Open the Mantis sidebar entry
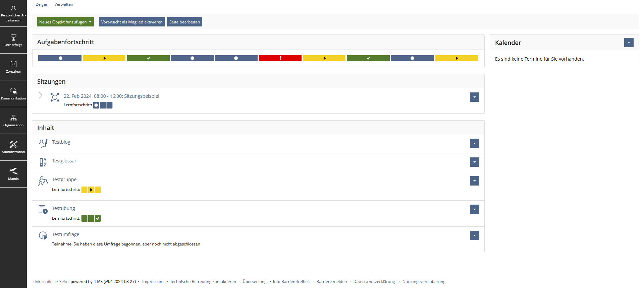Screen dimensions: 644x288 click(x=13, y=174)
